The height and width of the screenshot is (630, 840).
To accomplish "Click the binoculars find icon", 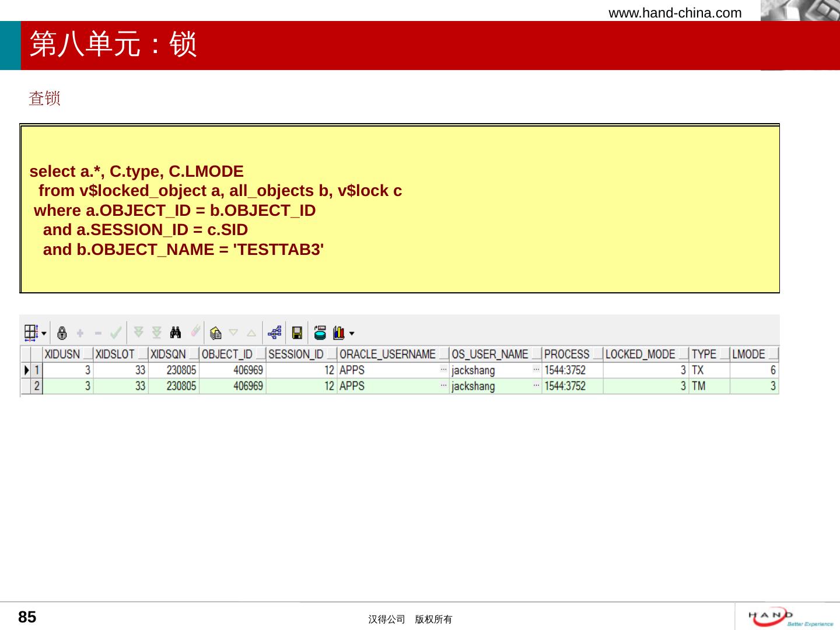I will 176,332.
